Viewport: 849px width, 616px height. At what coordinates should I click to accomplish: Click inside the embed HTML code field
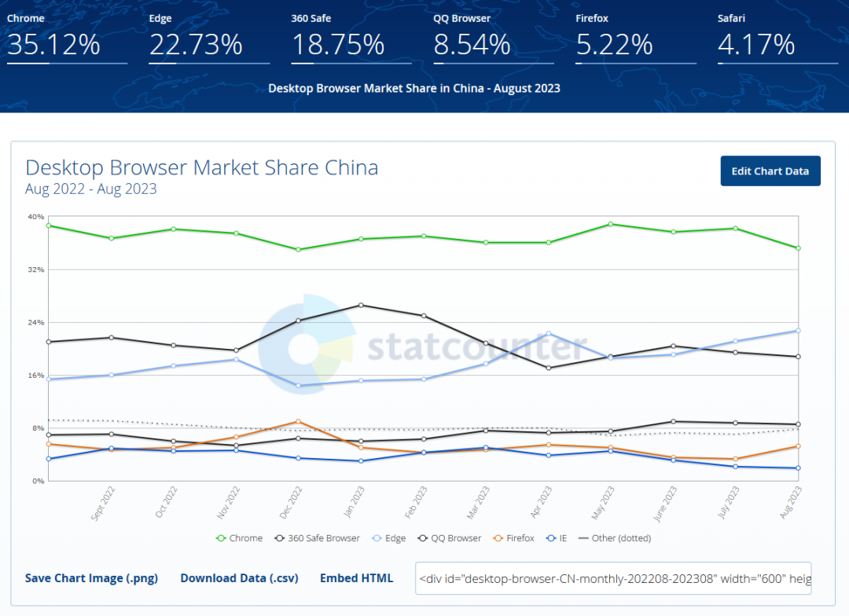click(x=612, y=578)
